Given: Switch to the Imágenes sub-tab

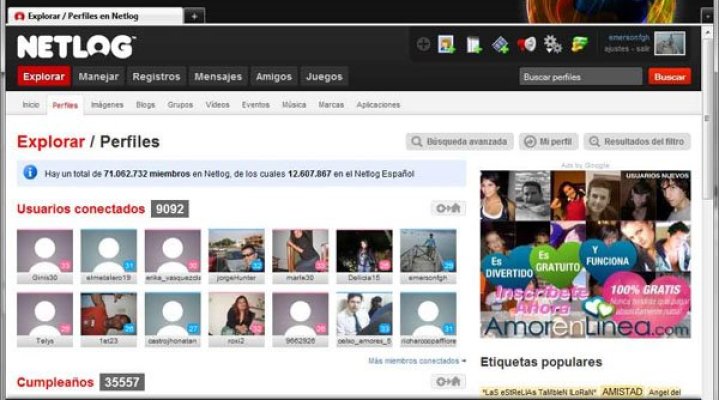Looking at the screenshot, I should [107, 105].
